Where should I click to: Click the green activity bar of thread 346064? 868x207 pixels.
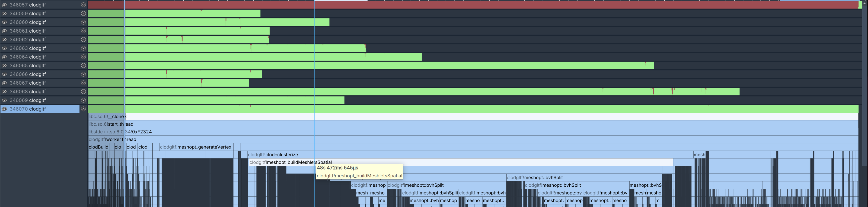pos(255,57)
